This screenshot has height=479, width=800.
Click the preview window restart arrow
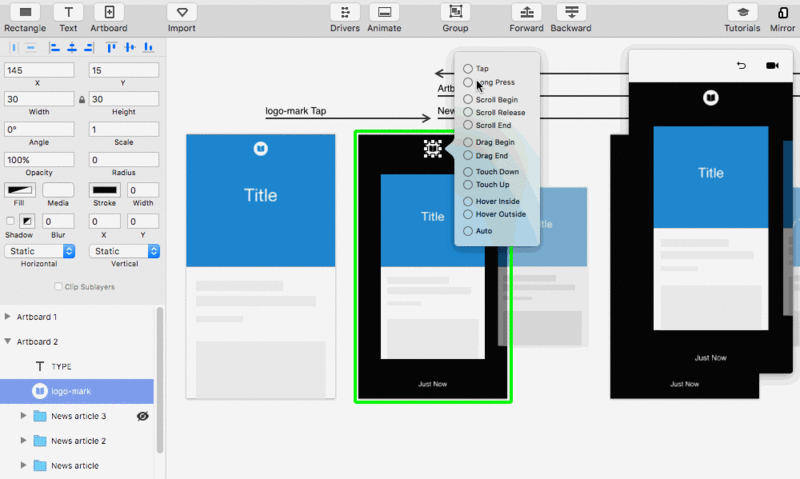pyautogui.click(x=741, y=65)
